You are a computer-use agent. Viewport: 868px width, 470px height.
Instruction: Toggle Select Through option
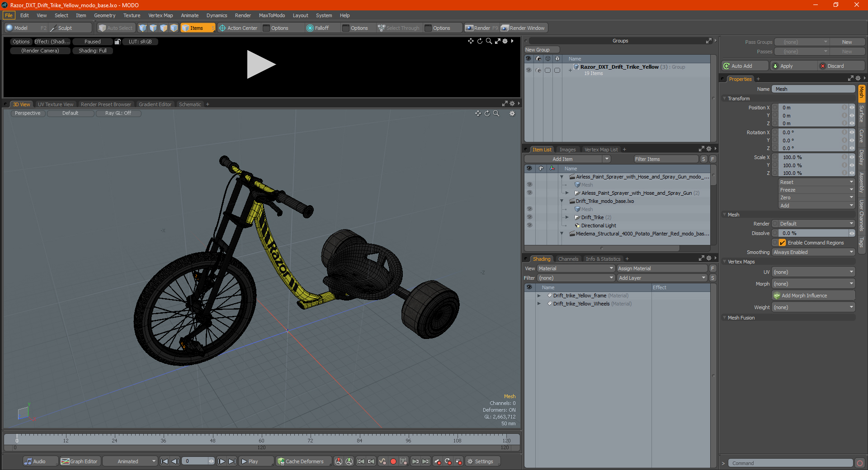(x=399, y=28)
